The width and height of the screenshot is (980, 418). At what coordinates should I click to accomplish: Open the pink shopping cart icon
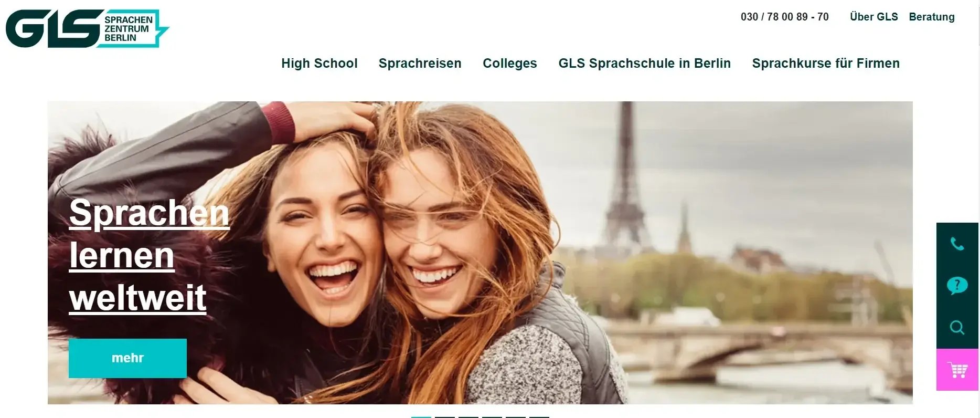click(957, 370)
